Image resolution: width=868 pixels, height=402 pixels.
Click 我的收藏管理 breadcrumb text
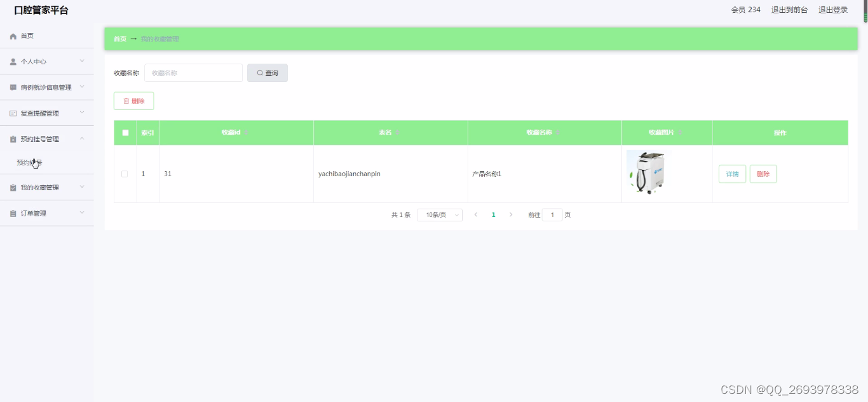tap(159, 39)
